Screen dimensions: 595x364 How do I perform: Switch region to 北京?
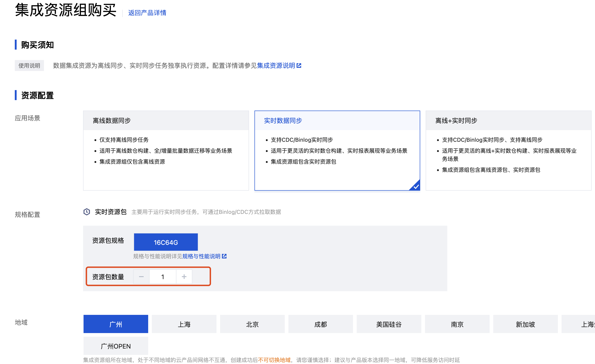click(252, 324)
